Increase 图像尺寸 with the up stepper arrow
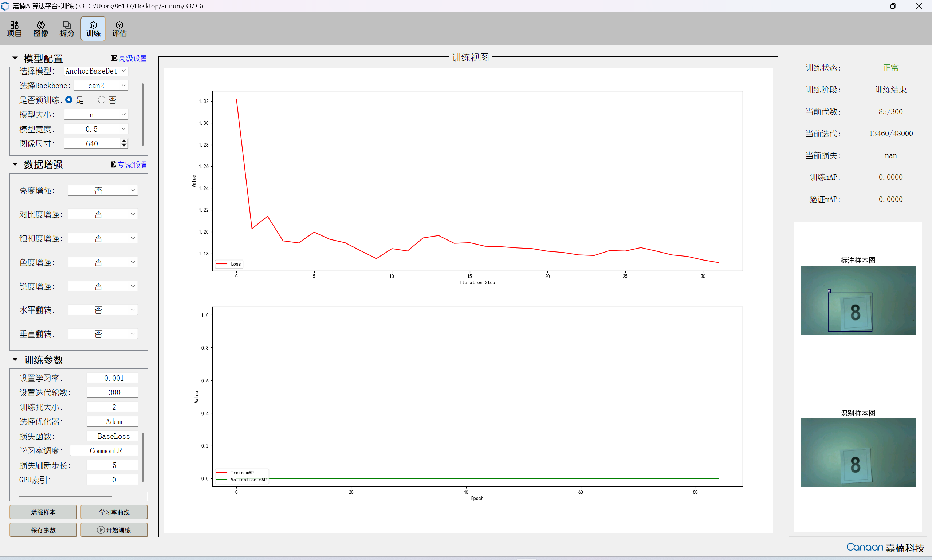932x560 pixels. point(124,141)
